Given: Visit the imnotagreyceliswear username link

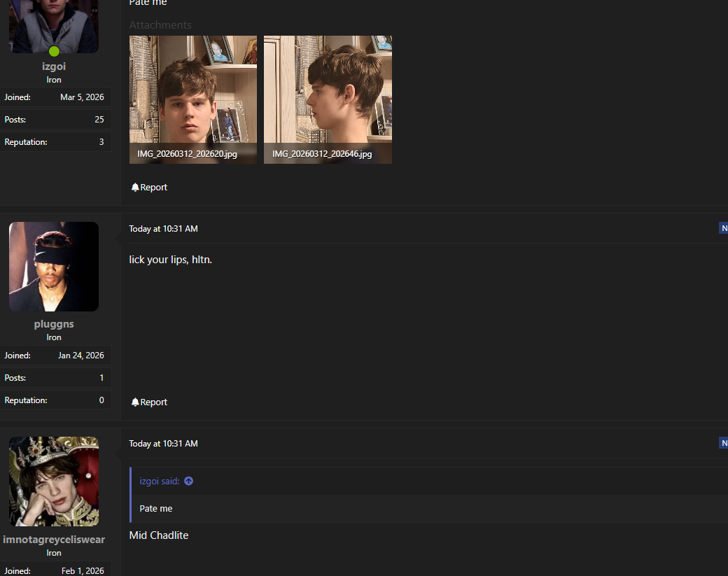Looking at the screenshot, I should pyautogui.click(x=54, y=540).
